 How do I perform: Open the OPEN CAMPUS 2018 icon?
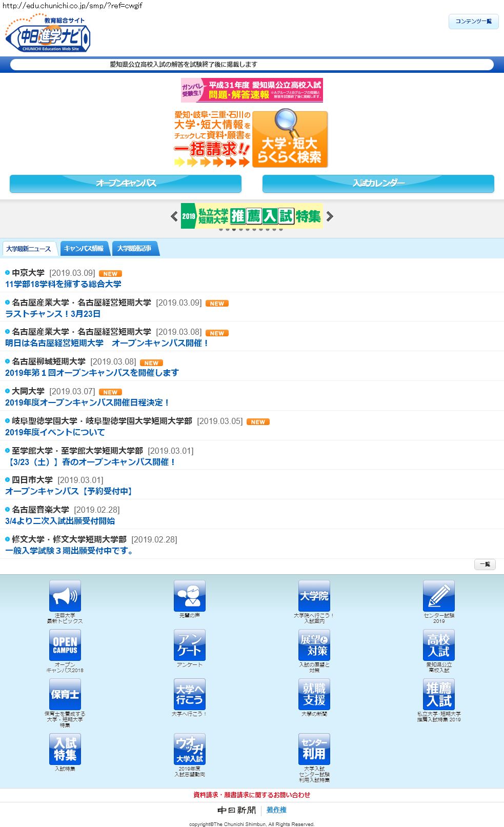point(65,645)
